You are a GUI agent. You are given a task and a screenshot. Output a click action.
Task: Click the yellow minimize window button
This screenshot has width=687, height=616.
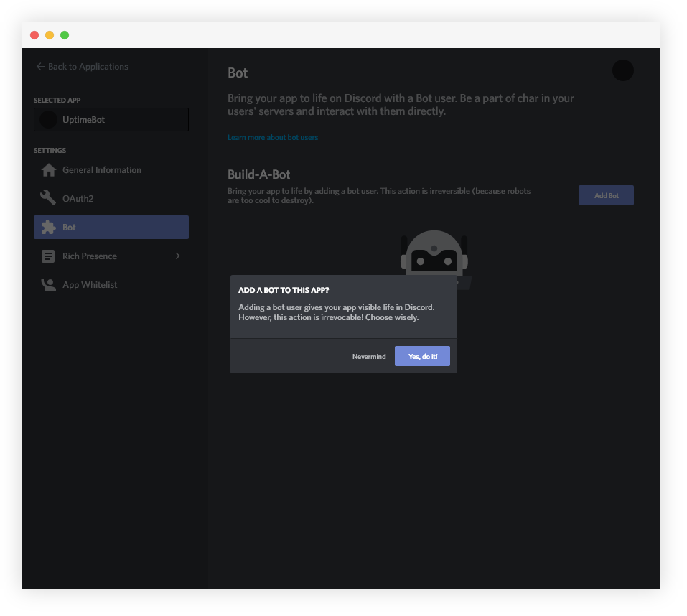[50, 35]
